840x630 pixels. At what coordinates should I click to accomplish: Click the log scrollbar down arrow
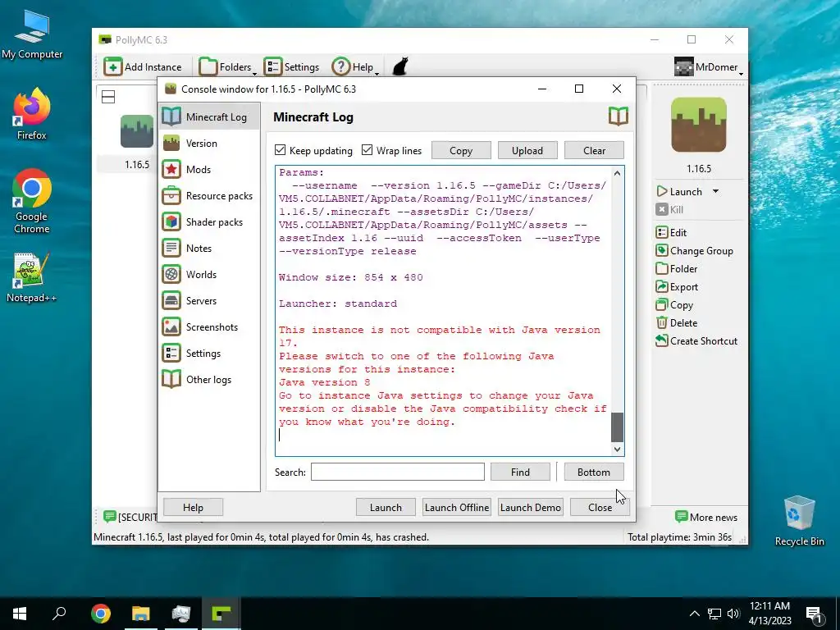tap(617, 450)
